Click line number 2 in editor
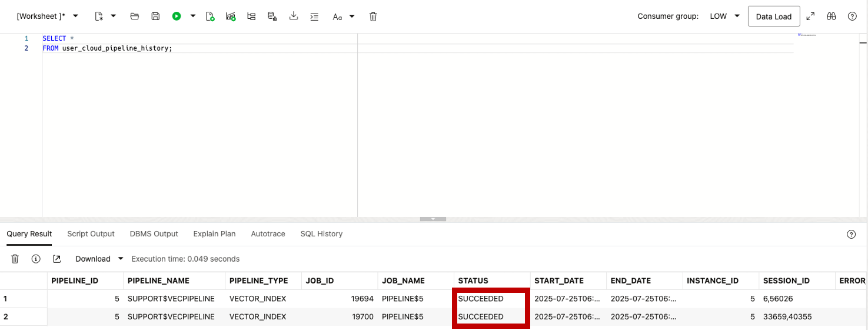This screenshot has height=330, width=868. click(x=26, y=48)
